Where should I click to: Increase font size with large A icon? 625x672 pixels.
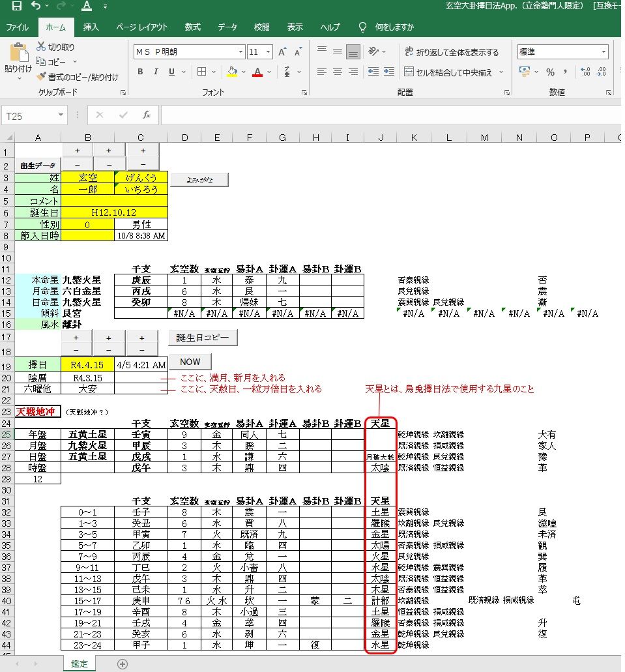click(x=282, y=52)
